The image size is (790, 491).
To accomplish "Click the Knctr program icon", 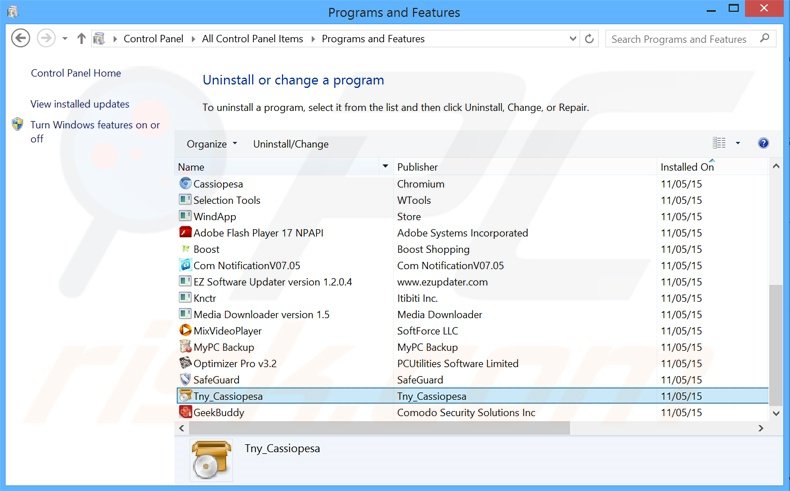I will click(185, 298).
